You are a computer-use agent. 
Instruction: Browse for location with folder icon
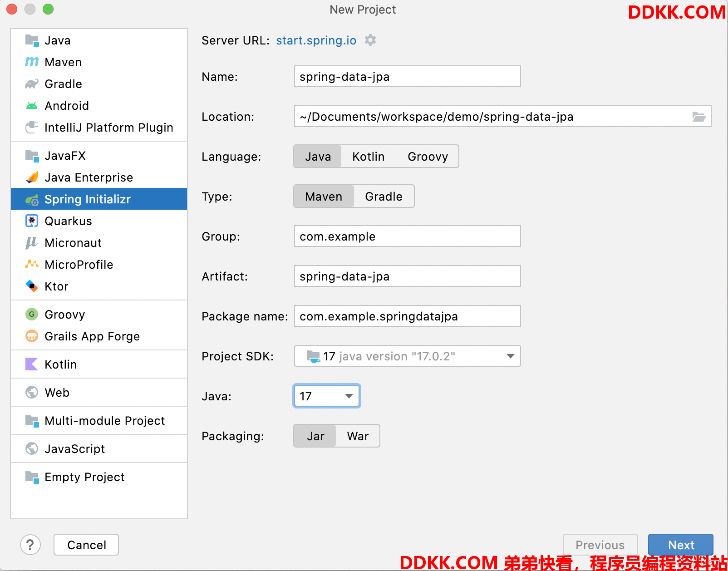(699, 117)
